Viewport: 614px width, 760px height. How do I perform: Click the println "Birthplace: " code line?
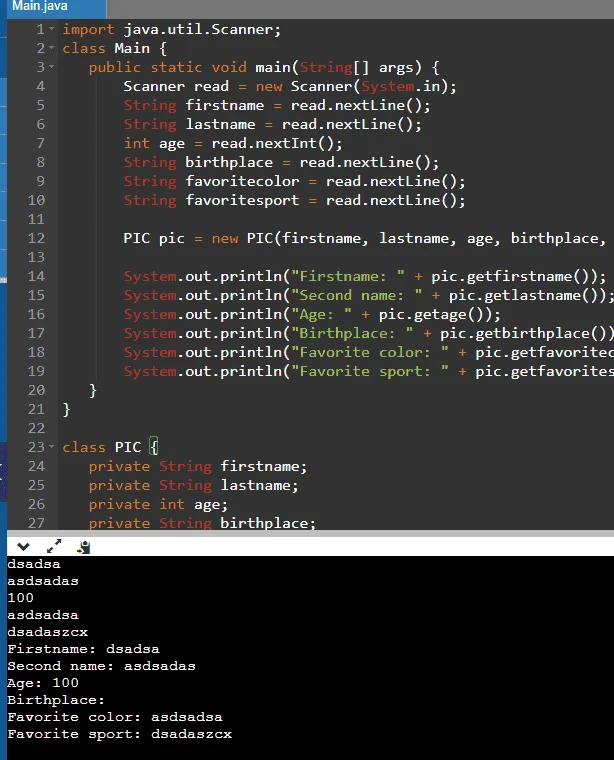coord(369,333)
